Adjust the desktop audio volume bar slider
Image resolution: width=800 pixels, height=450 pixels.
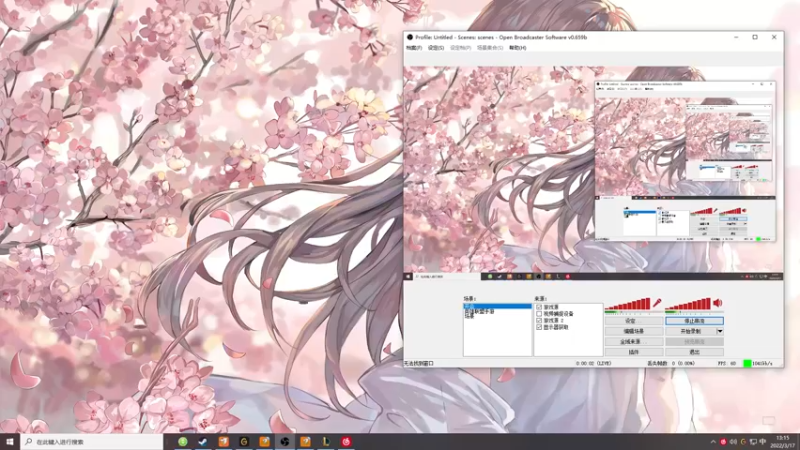[688, 305]
